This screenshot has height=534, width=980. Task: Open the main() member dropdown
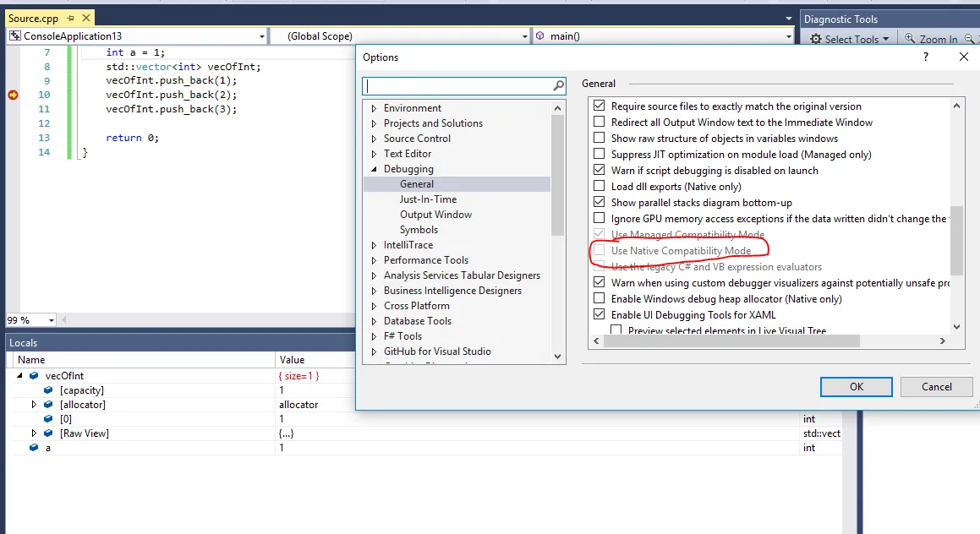788,37
